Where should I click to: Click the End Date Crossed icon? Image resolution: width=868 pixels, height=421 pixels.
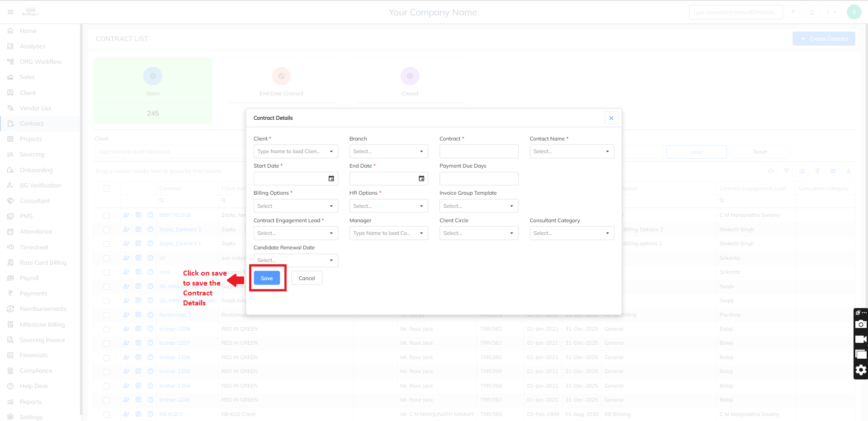pyautogui.click(x=281, y=76)
